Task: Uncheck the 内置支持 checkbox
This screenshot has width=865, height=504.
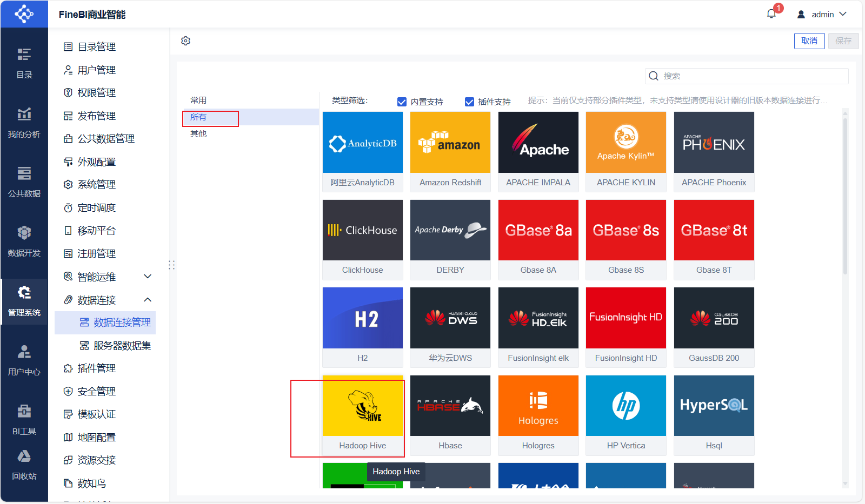Action: 402,102
